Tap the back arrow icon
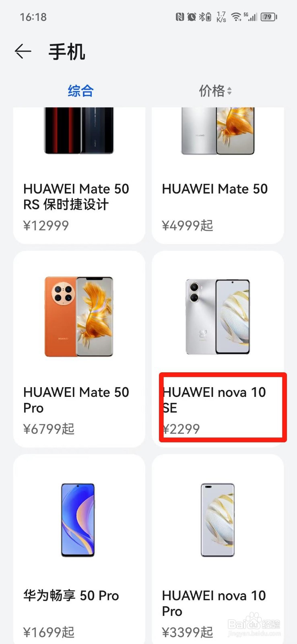297x644 pixels. pyautogui.click(x=23, y=52)
